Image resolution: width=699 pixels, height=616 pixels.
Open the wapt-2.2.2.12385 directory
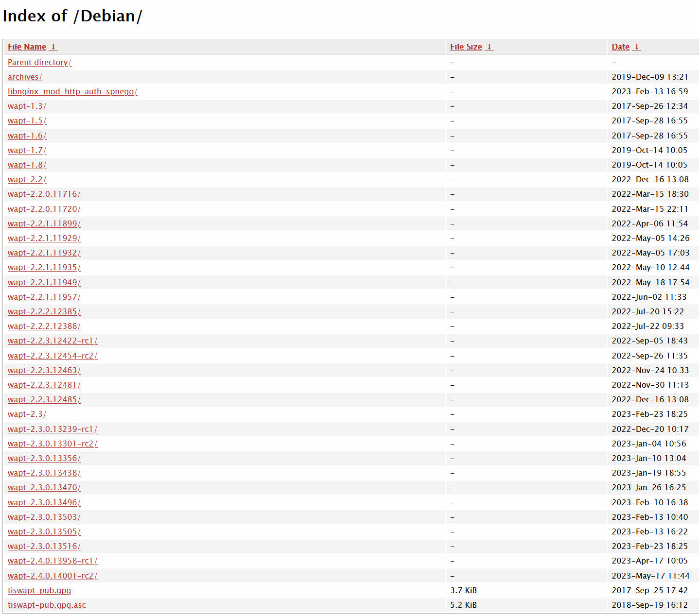[x=44, y=311]
